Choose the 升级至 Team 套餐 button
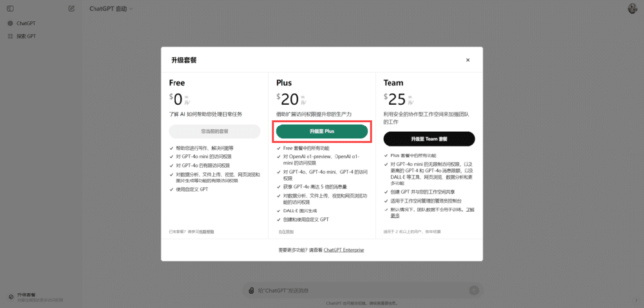644x308 pixels. point(429,139)
